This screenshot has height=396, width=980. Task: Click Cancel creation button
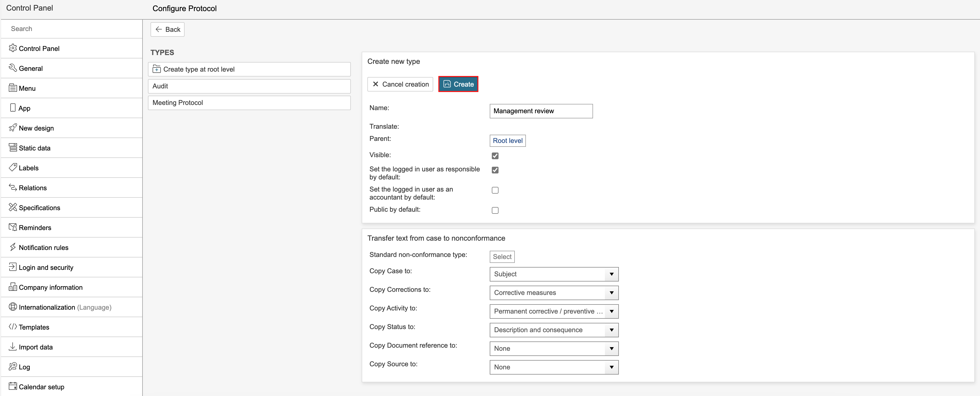pos(400,84)
